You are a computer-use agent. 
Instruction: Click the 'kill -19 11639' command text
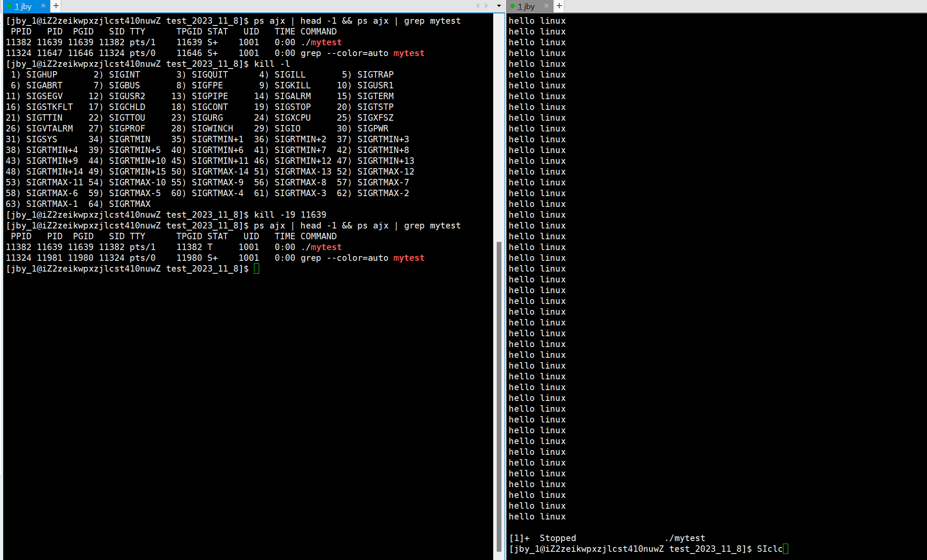coord(290,215)
